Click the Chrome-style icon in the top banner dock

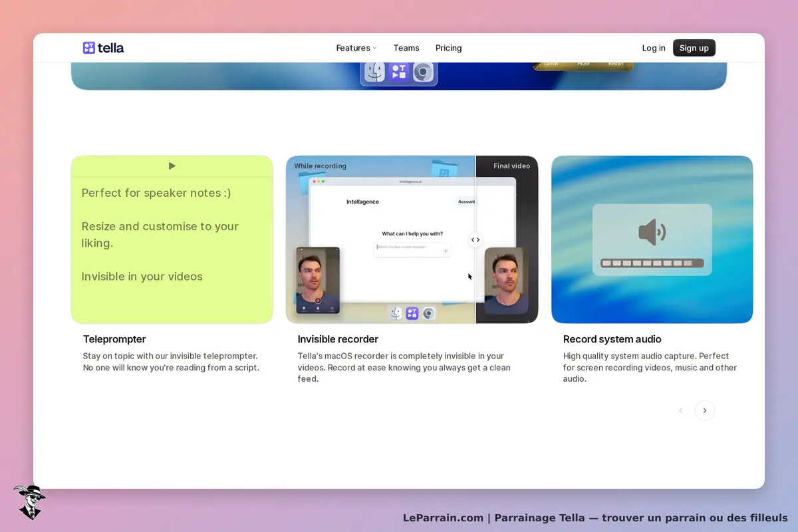point(423,72)
